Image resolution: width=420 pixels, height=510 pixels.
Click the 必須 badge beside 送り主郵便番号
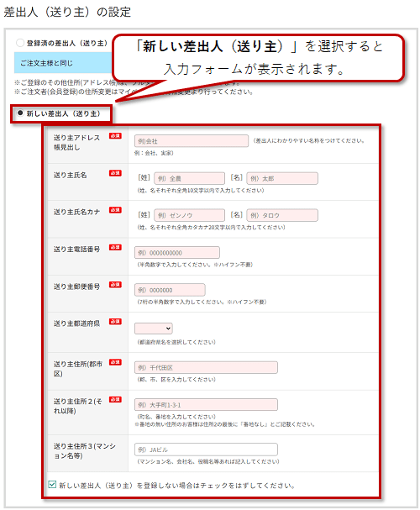pos(115,284)
